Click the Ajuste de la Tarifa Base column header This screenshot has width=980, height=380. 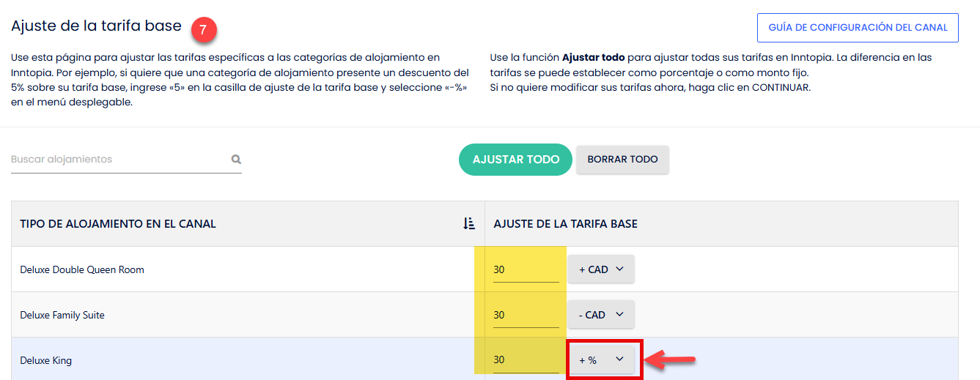coord(565,224)
